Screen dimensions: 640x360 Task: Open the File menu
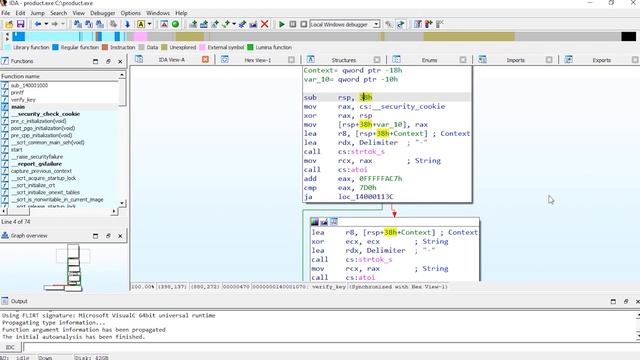click(6, 13)
